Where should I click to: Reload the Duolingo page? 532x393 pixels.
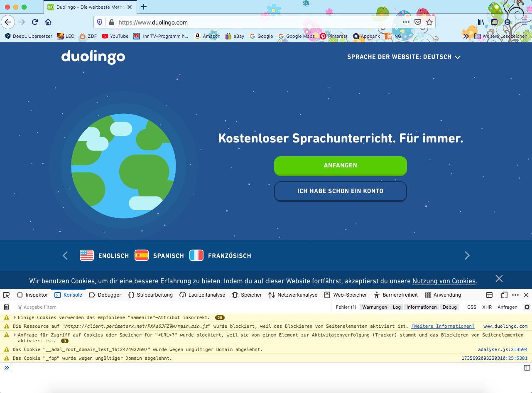(x=35, y=22)
